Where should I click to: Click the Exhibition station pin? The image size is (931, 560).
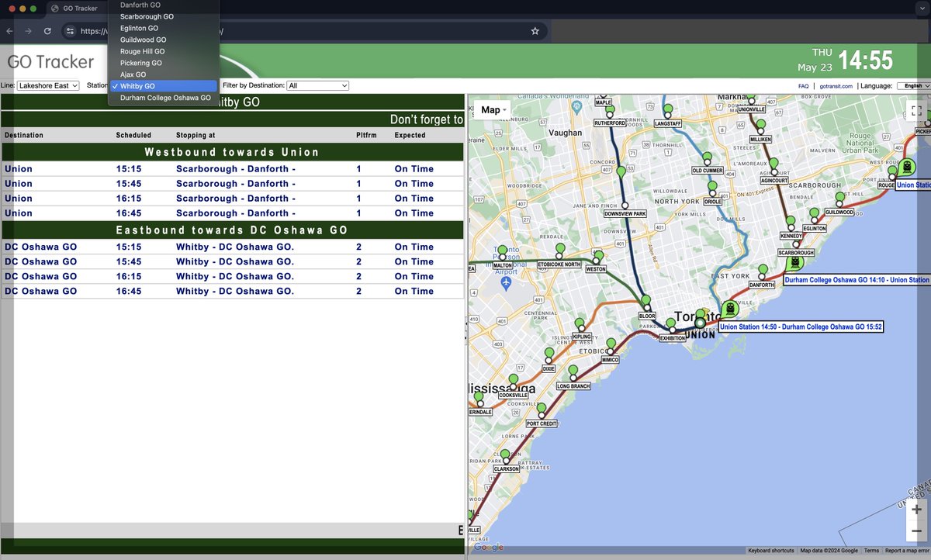671,325
